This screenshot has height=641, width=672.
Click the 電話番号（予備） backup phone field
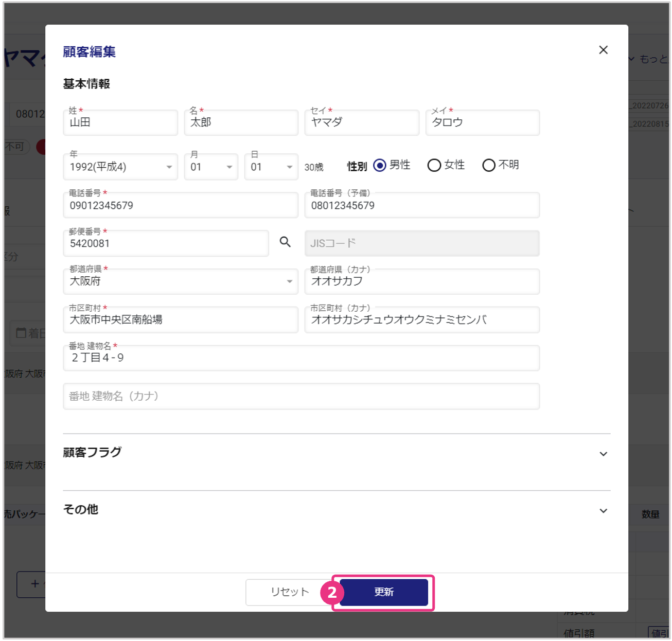click(x=421, y=206)
